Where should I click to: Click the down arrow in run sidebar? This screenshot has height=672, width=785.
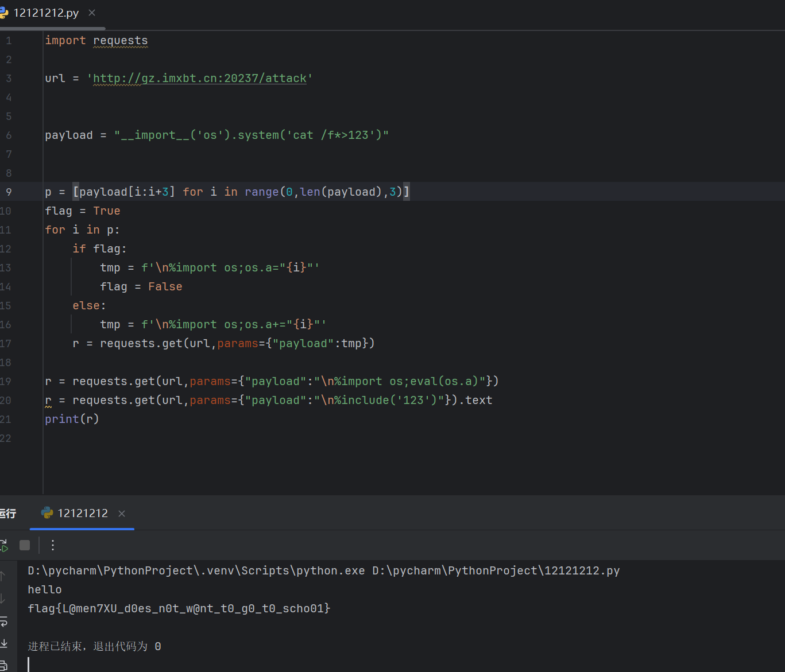(x=3, y=599)
